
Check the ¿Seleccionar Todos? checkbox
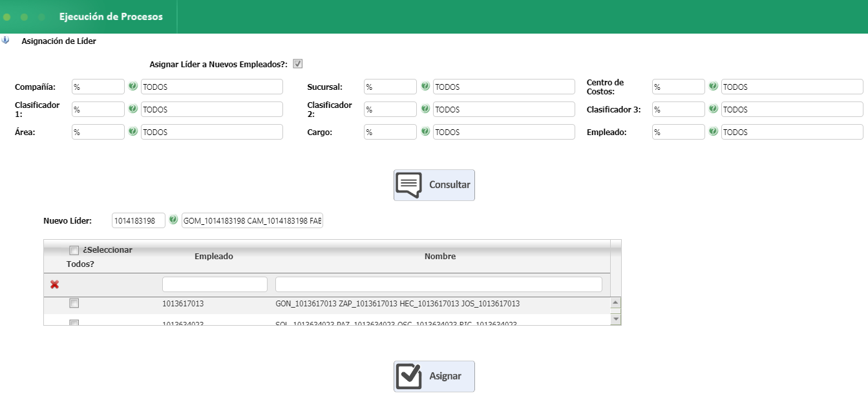point(74,251)
